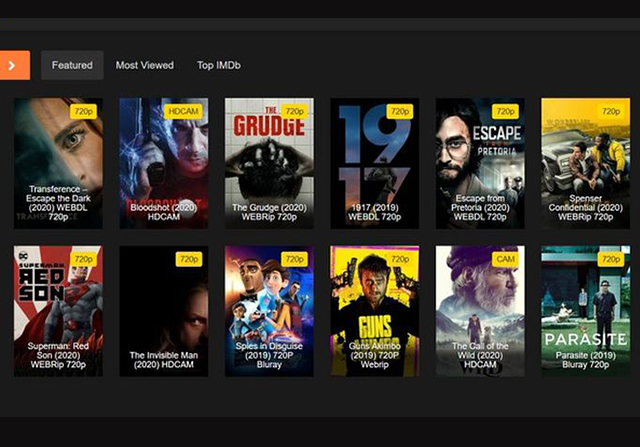This screenshot has height=447, width=640.
Task: Open the Escape from Pretoria poster
Action: coord(480,163)
